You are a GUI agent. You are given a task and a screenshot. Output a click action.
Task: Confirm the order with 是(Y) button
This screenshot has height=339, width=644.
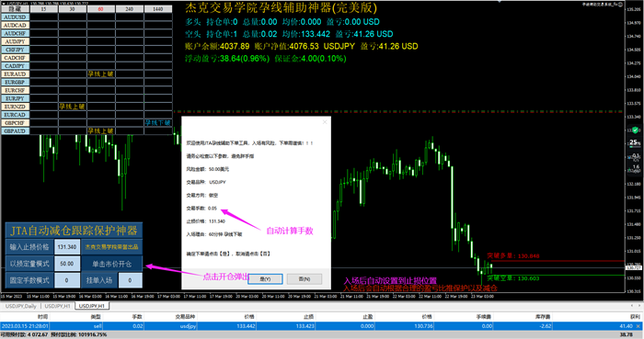point(265,279)
